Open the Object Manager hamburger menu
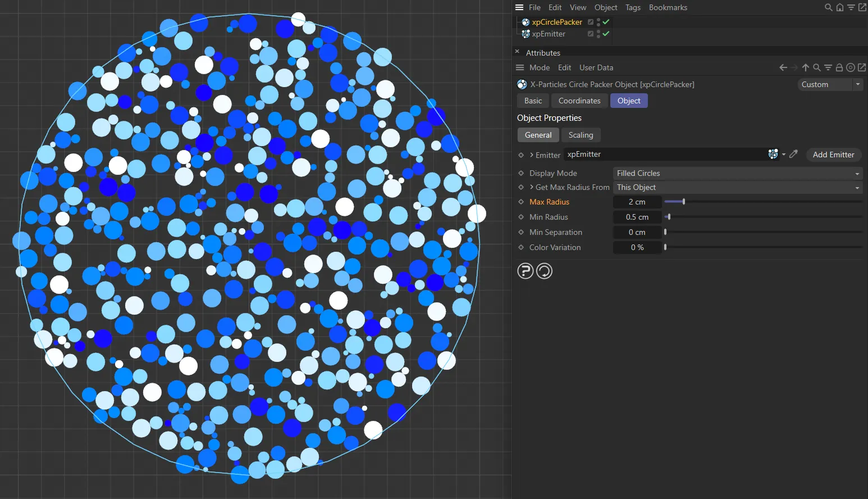Image resolution: width=868 pixels, height=499 pixels. 519,7
